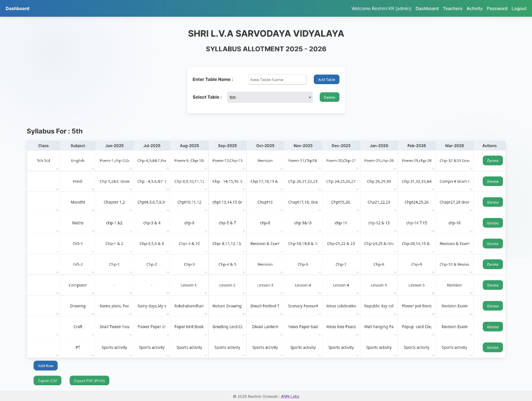Delete the PT row
Viewport: 532px width, 401px height.
click(492, 347)
